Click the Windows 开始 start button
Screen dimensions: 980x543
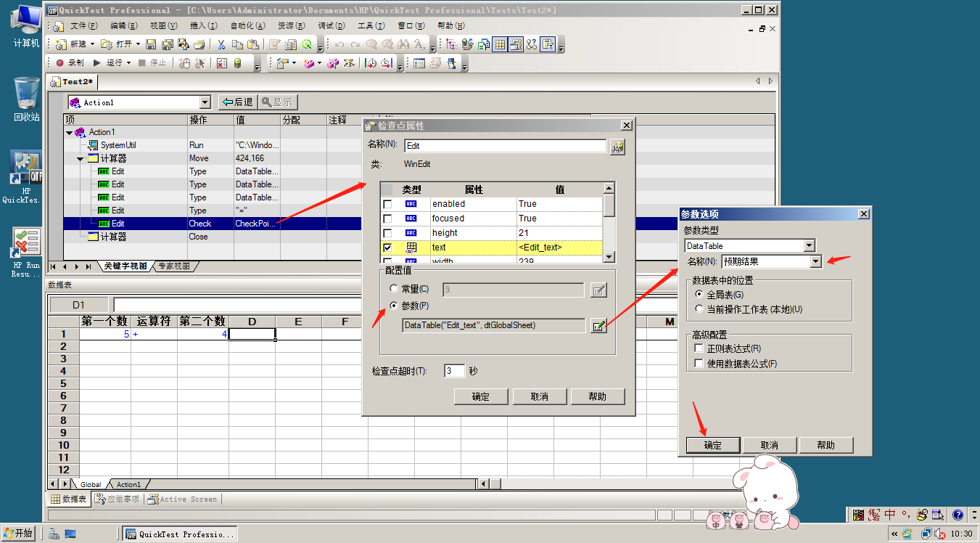(19, 534)
